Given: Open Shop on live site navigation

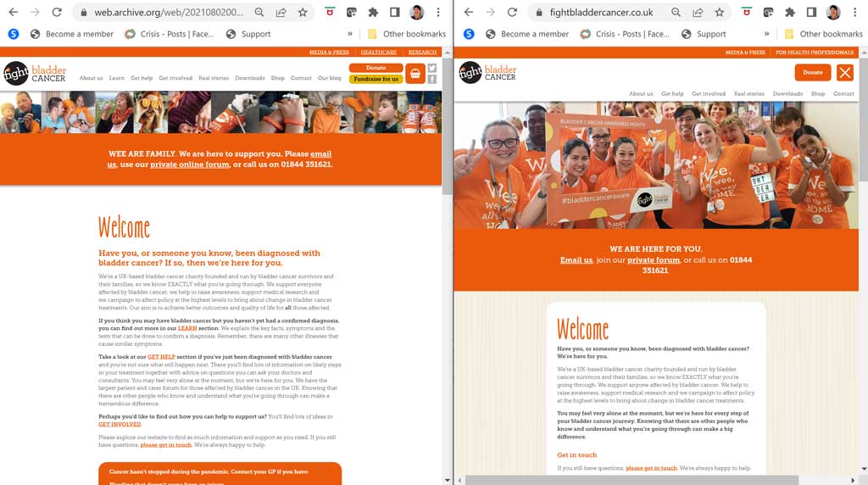Looking at the screenshot, I should point(818,93).
